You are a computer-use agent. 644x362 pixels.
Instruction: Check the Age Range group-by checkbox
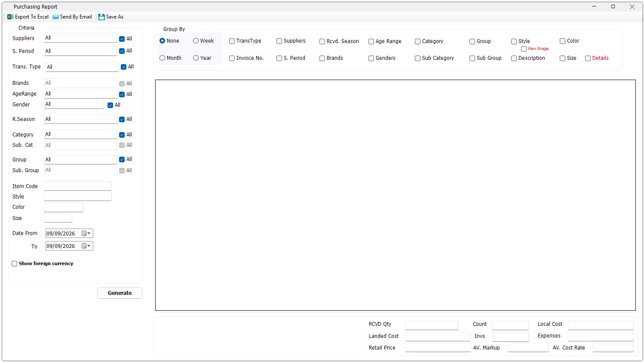pos(371,42)
